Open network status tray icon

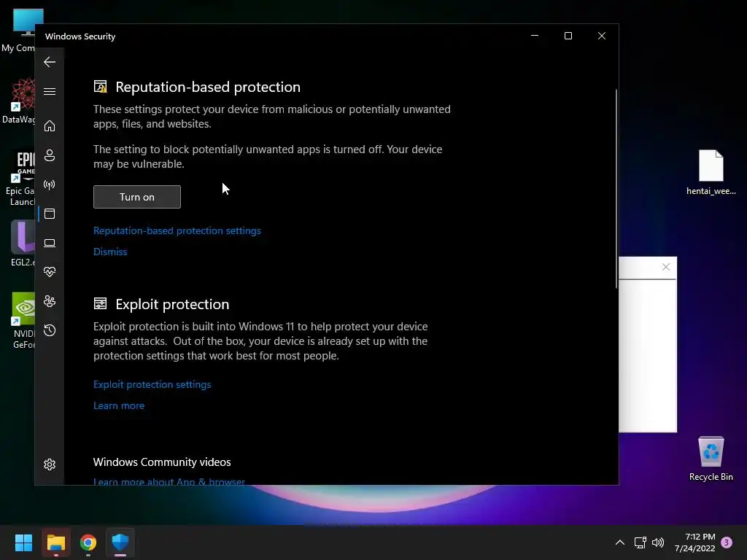[640, 542]
